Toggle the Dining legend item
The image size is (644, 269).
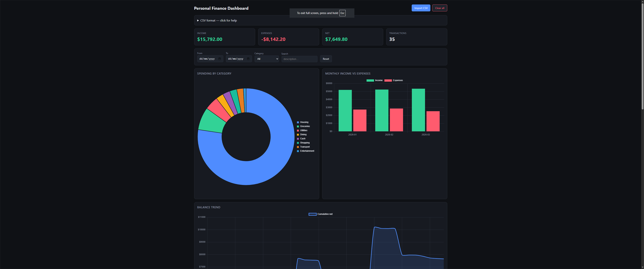coord(302,135)
